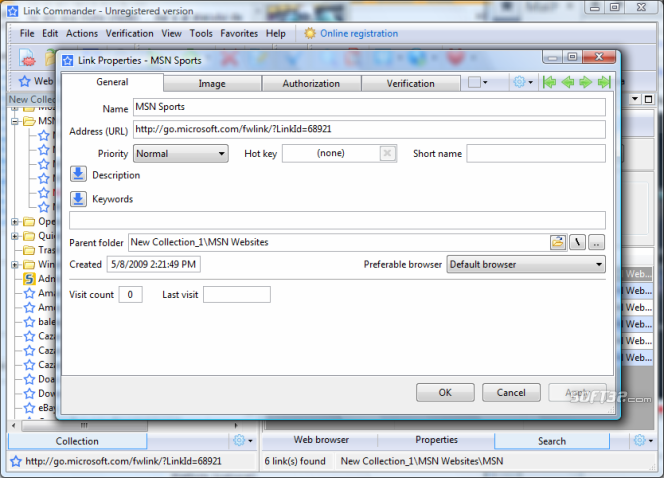The image size is (664, 478).
Task: Open the Actions menu
Action: click(82, 33)
